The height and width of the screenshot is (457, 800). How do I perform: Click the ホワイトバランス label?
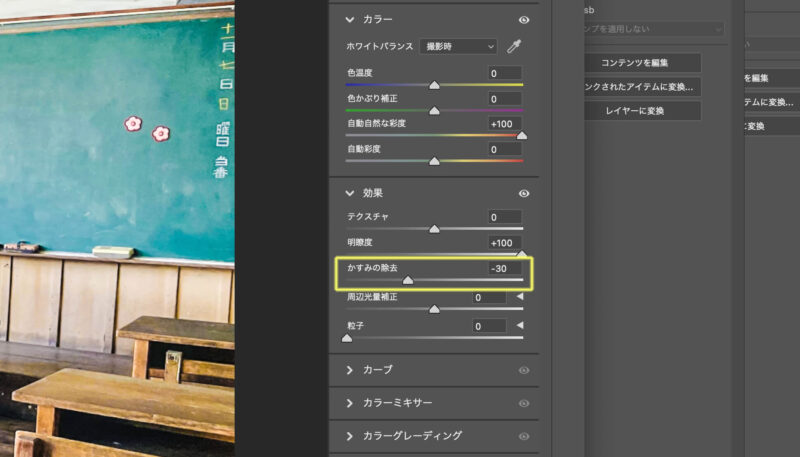click(380, 46)
